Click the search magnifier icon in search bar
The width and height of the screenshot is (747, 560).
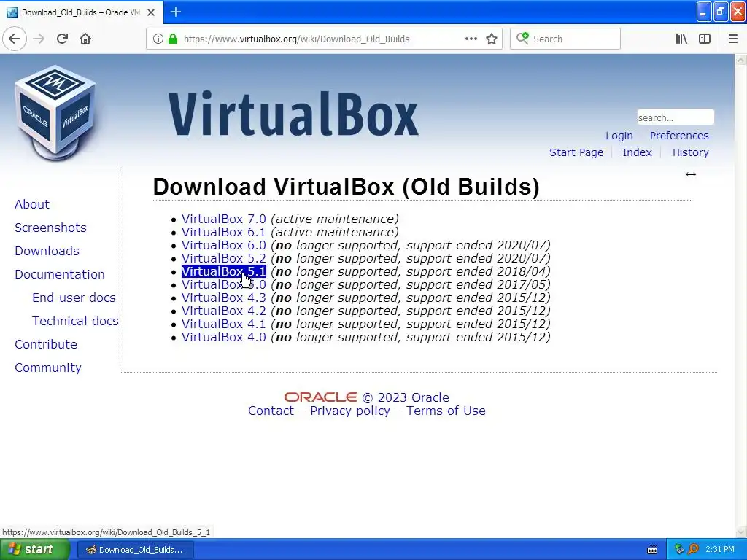point(522,39)
